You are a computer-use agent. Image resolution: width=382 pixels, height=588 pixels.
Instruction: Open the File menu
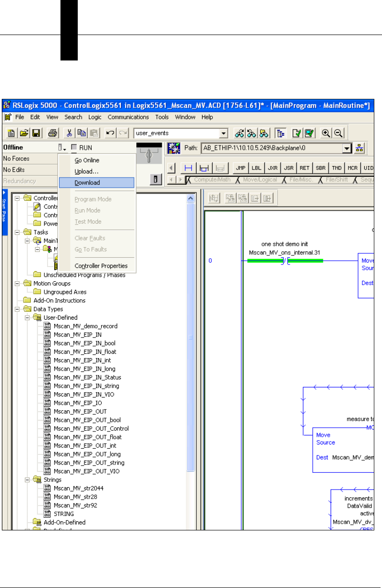(x=20, y=117)
